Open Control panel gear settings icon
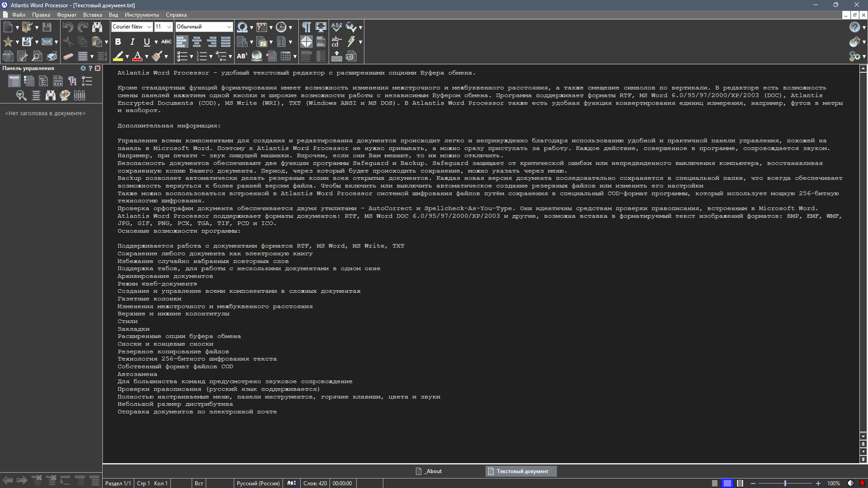Image resolution: width=868 pixels, height=488 pixels. click(83, 68)
